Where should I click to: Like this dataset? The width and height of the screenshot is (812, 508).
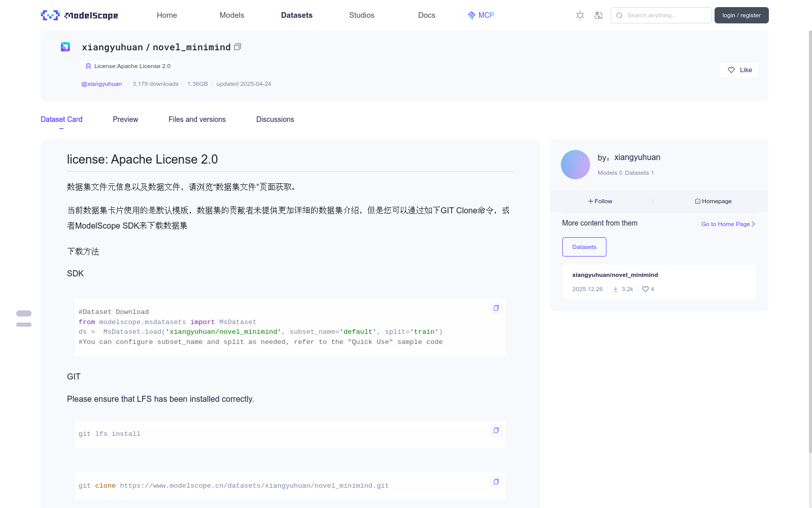(x=739, y=70)
